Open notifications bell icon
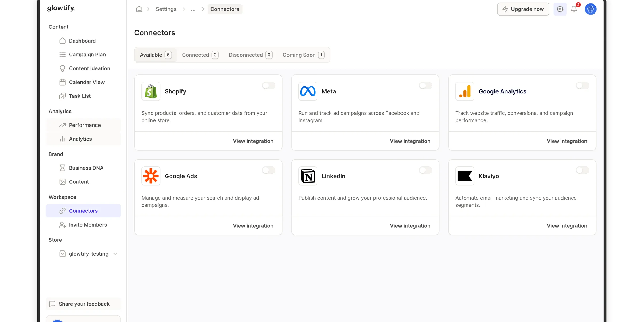Screen dimensions: 644x322 click(574, 9)
